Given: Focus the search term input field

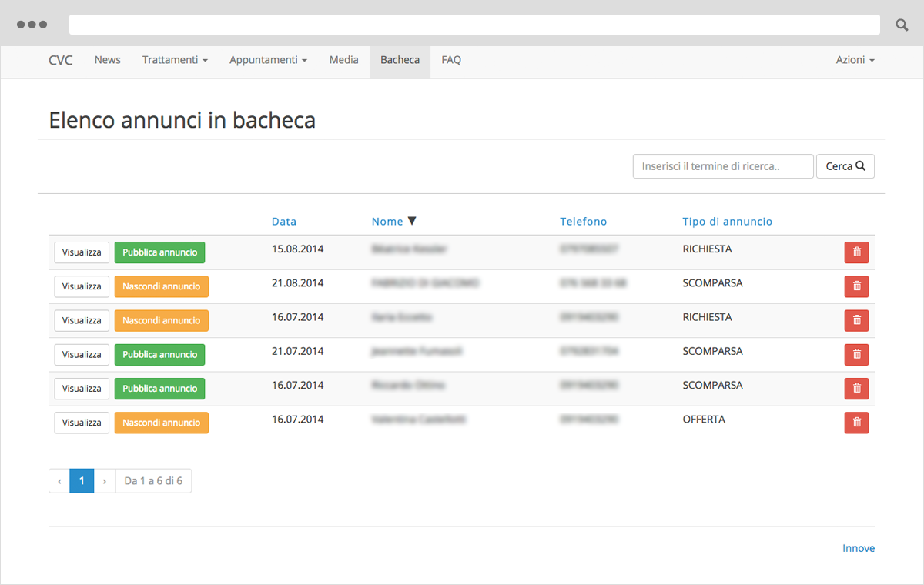Looking at the screenshot, I should pos(722,166).
